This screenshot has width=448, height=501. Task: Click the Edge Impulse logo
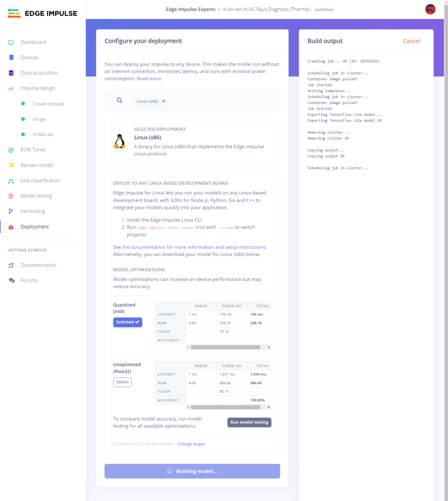43,14
